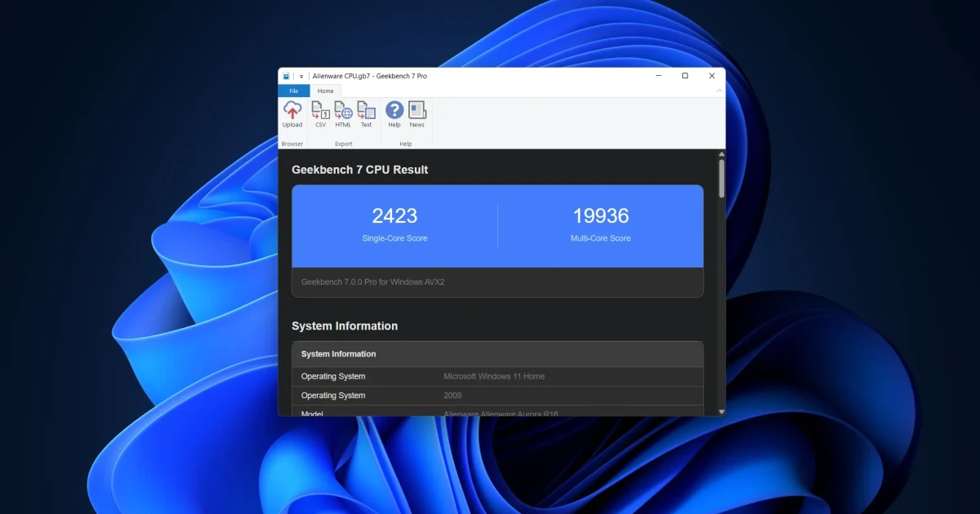Open the File menu tab
The height and width of the screenshot is (514, 980).
tap(294, 91)
